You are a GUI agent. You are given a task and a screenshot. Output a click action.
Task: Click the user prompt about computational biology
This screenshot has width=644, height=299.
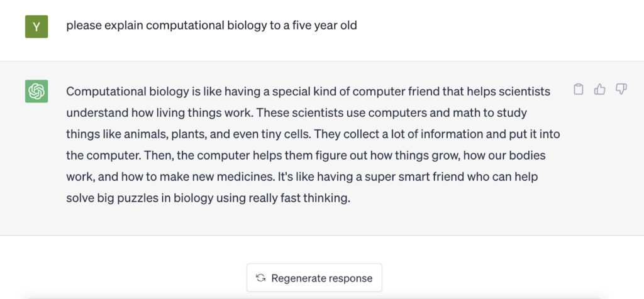pyautogui.click(x=211, y=26)
